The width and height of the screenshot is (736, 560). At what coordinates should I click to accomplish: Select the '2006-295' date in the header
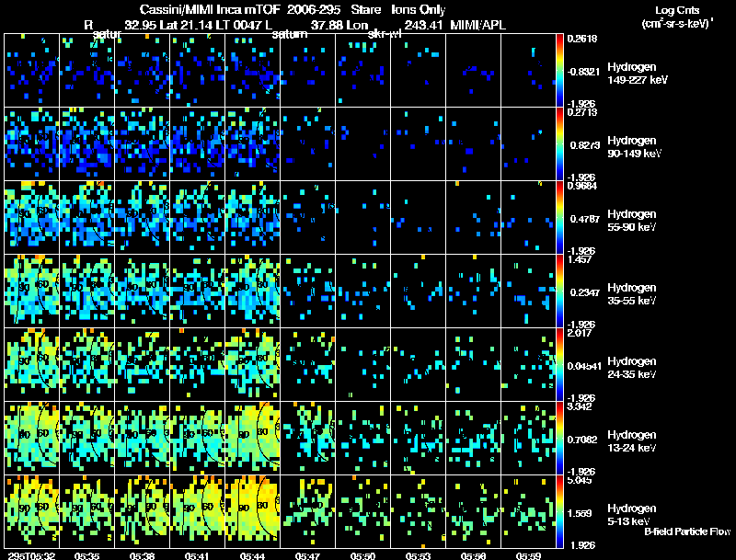coord(314,9)
